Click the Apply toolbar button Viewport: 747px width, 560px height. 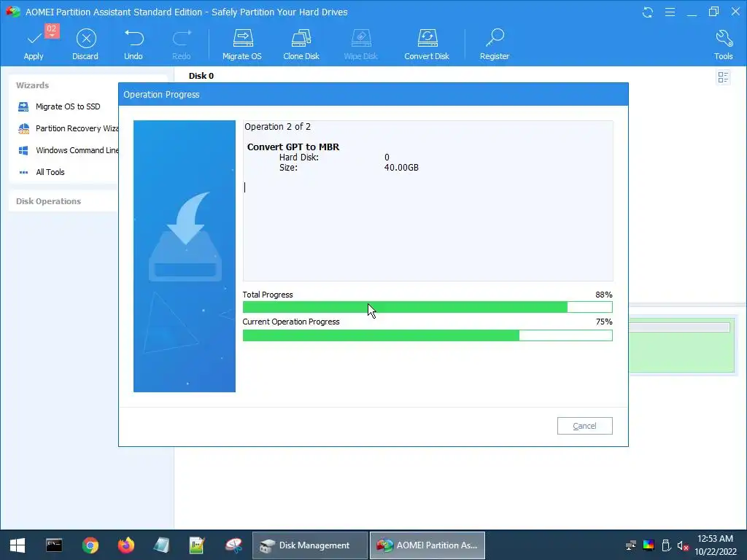click(34, 44)
